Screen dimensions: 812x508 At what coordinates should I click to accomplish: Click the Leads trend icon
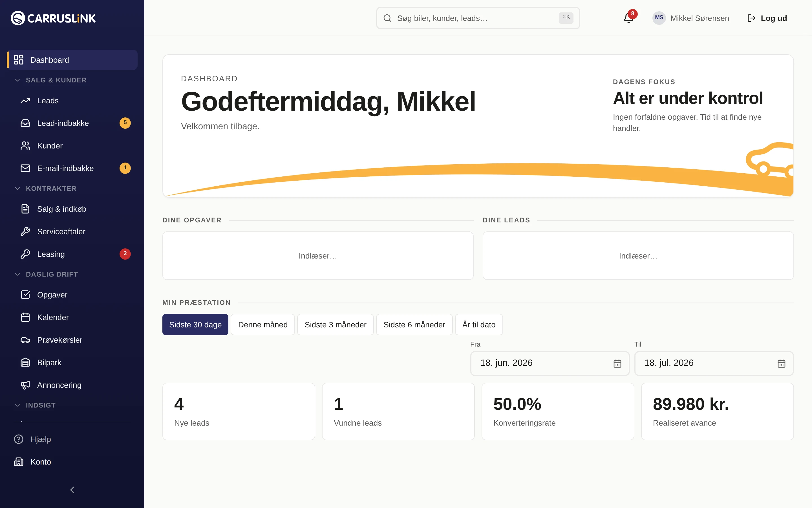[25, 100]
